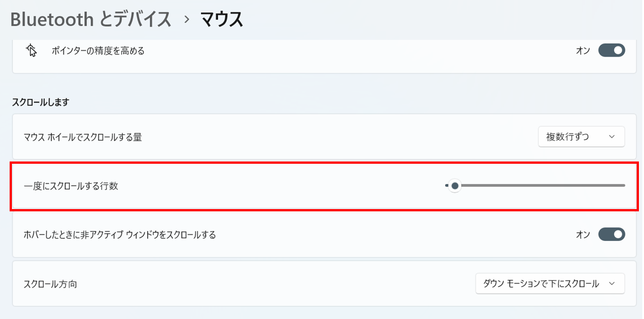The image size is (644, 319).
Task: Click the ホバーしたときに非アクティブ ウィンドウをスクロールする label
Action: pos(120,235)
